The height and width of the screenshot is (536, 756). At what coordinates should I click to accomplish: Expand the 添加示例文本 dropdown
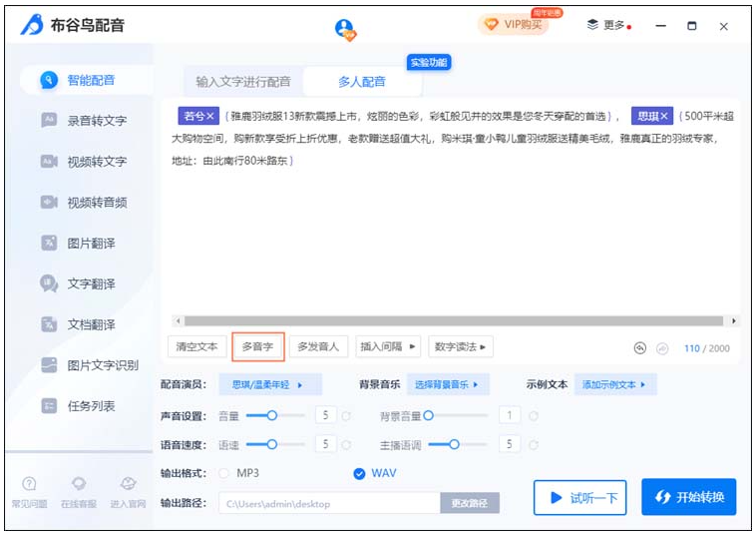[x=613, y=384]
